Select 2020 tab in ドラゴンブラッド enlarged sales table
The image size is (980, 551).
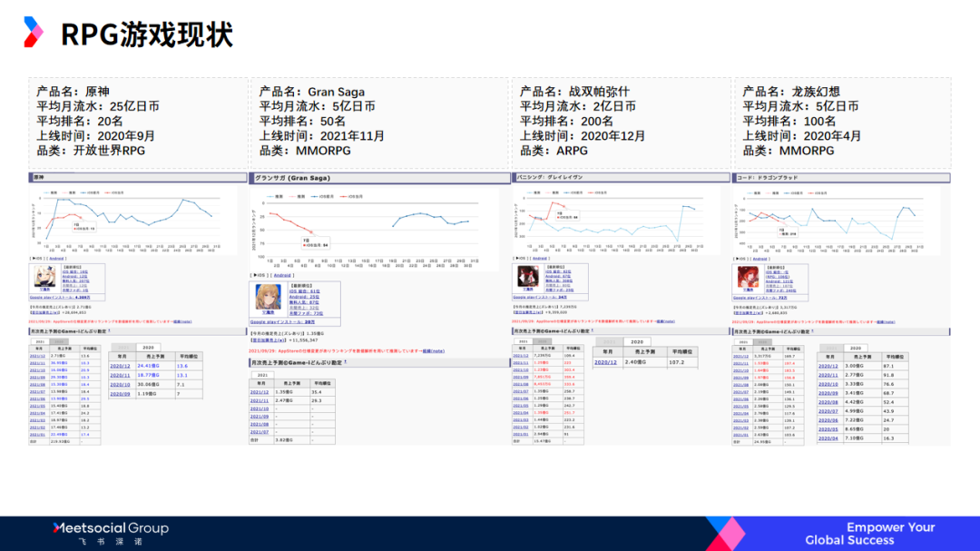click(856, 348)
